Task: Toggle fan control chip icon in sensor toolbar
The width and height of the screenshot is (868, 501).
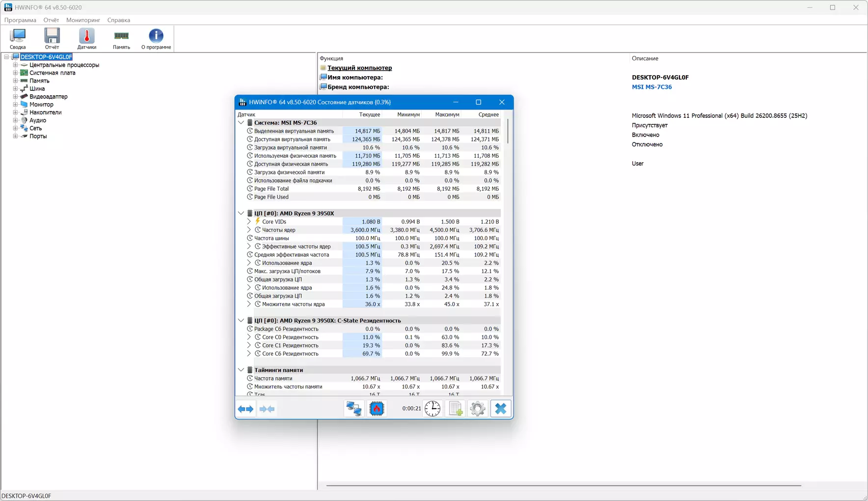Action: tap(377, 409)
